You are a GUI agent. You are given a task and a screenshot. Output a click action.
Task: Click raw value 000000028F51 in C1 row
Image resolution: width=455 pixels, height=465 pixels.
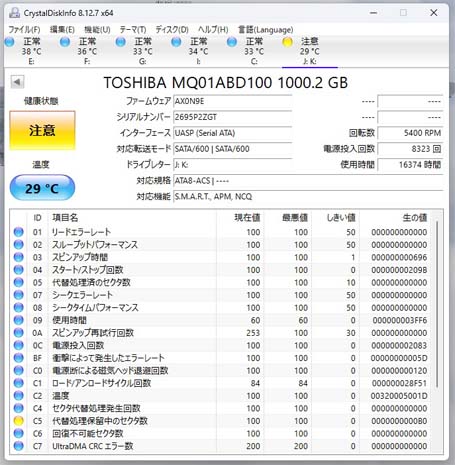point(399,383)
